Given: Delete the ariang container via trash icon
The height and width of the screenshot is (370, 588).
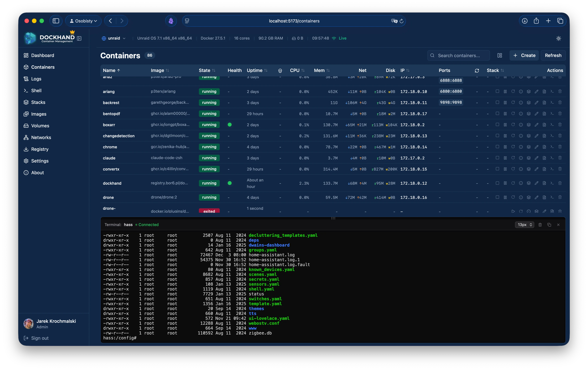Looking at the screenshot, I should click(x=560, y=92).
